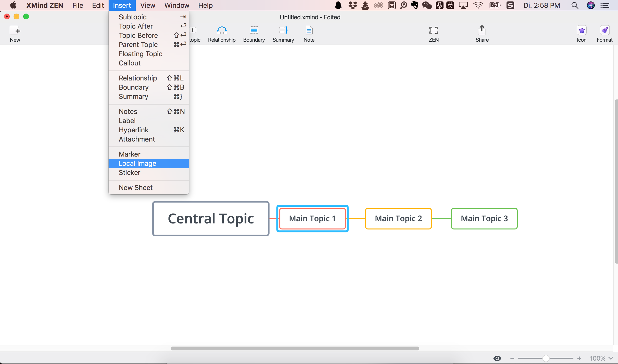The width and height of the screenshot is (618, 364).
Task: Choose Boundary in the Insert menu
Action: coord(149,87)
